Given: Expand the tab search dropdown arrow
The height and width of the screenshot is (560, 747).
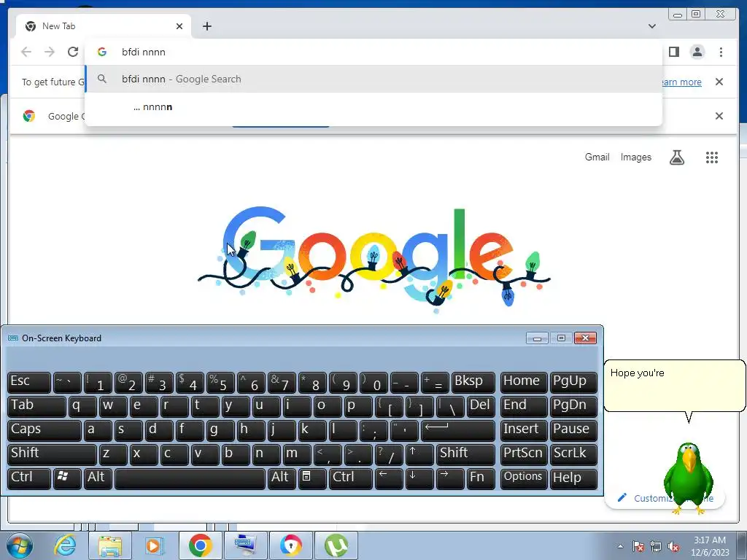Looking at the screenshot, I should tap(651, 26).
